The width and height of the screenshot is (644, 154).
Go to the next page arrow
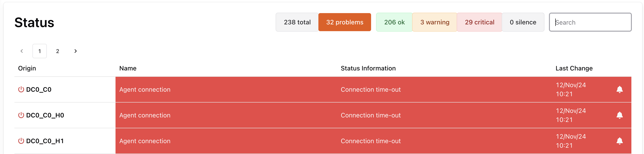point(75,51)
